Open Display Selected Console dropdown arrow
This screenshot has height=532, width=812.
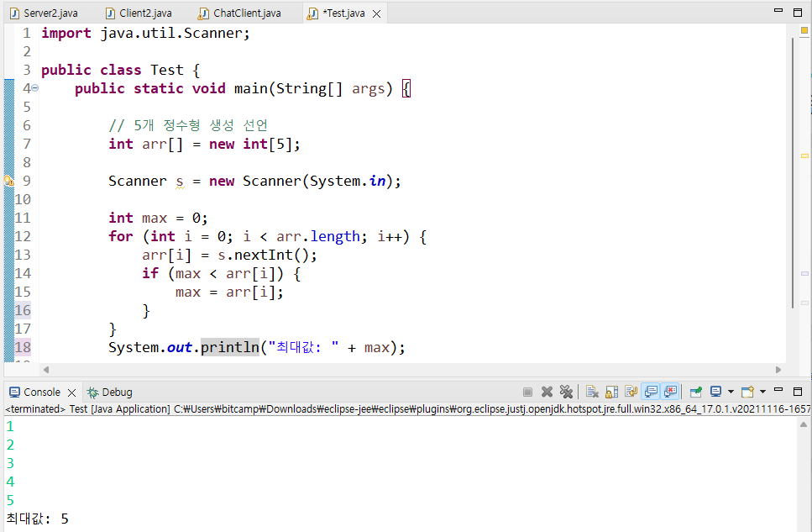[731, 392]
